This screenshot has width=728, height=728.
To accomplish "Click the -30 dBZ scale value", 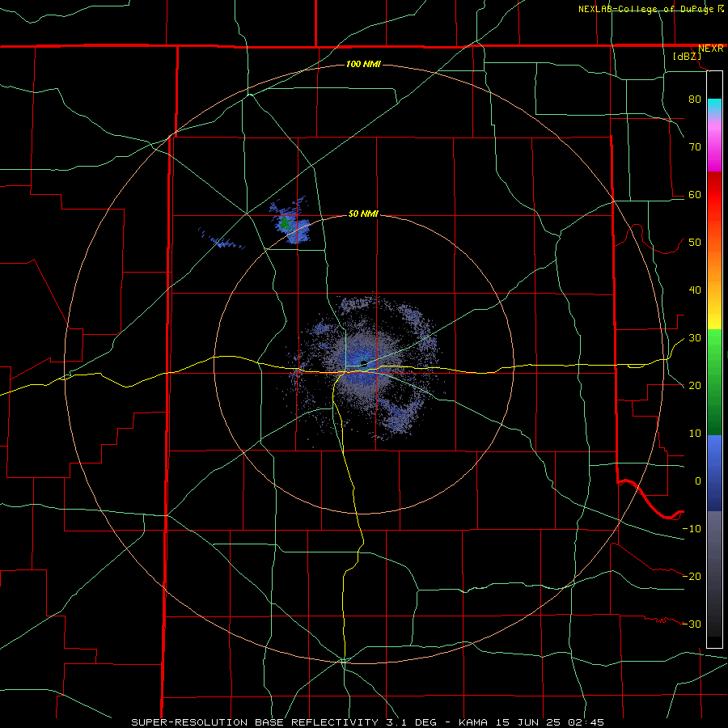I will point(692,624).
